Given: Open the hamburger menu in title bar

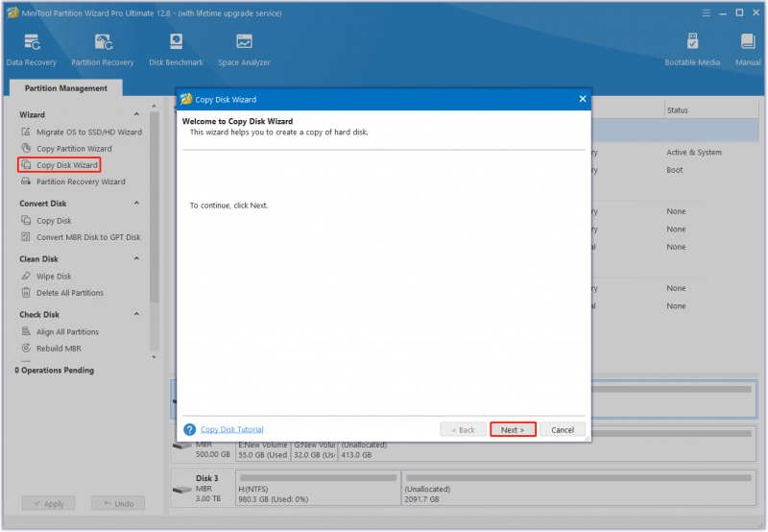Looking at the screenshot, I should click(707, 13).
